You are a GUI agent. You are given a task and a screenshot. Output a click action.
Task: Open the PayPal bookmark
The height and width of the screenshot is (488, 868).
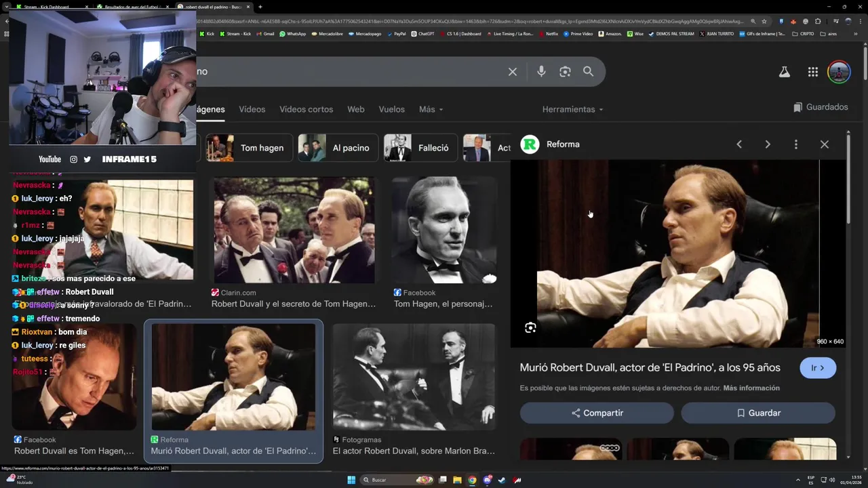(396, 34)
